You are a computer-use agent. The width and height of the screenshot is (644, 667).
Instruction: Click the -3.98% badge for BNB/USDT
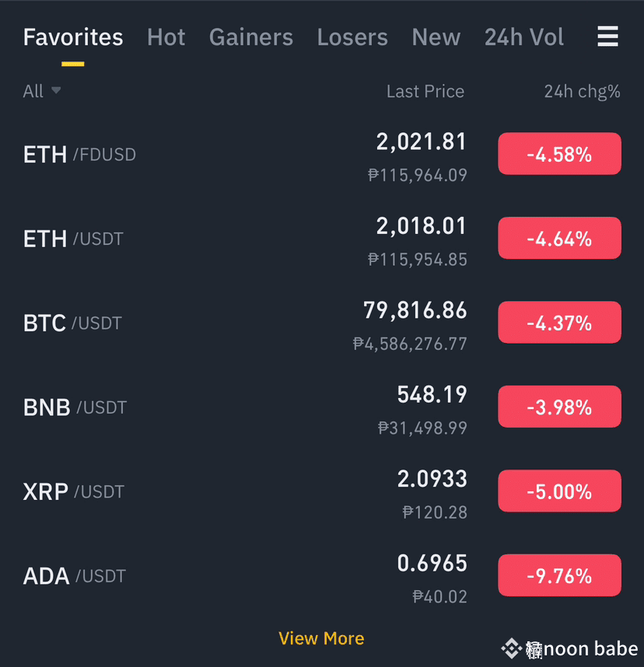pos(560,407)
